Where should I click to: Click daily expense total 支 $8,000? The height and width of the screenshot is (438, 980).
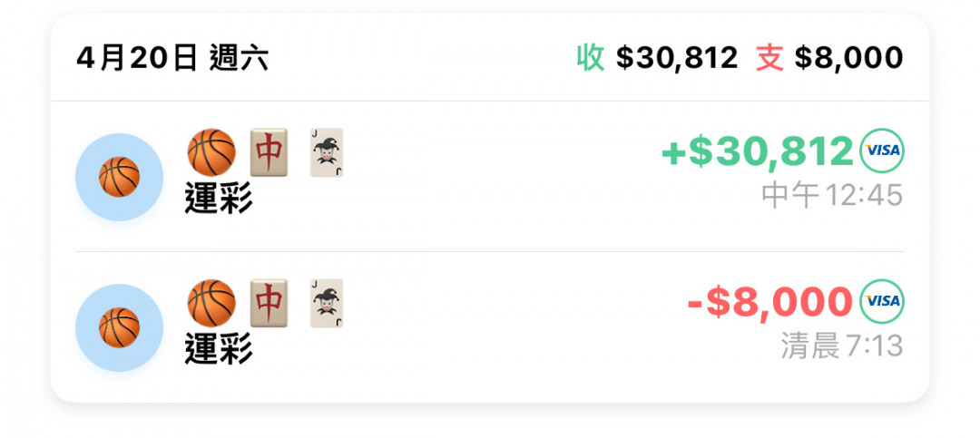click(829, 58)
